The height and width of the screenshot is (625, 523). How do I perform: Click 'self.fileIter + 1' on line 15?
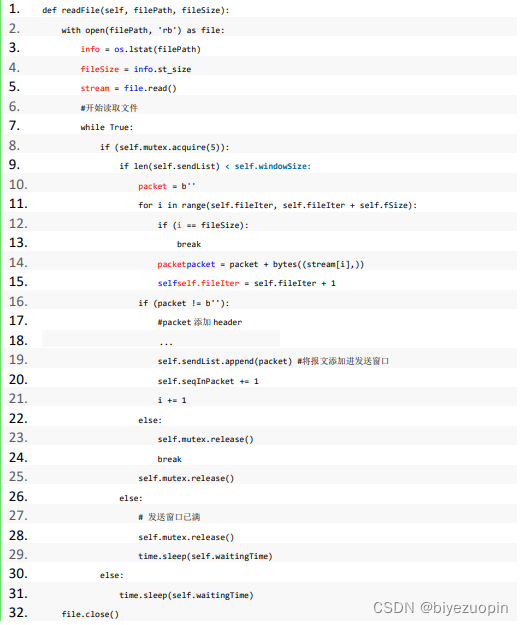click(295, 283)
